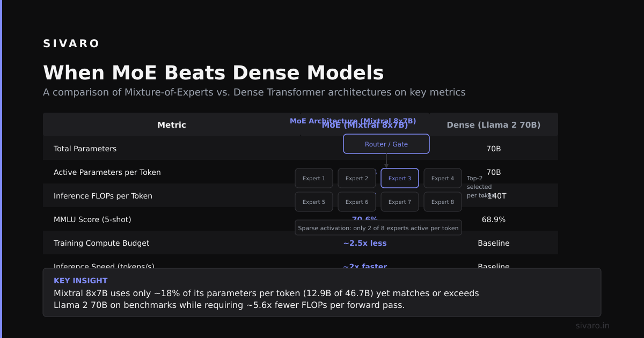Click the 68.9% Dense MMLU value
The width and height of the screenshot is (644, 338).
(494, 219)
